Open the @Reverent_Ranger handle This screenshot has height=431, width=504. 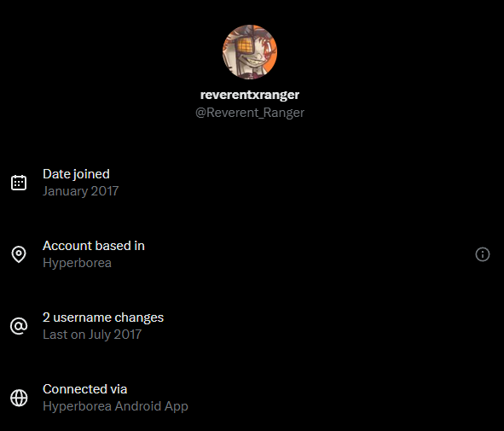(x=250, y=113)
